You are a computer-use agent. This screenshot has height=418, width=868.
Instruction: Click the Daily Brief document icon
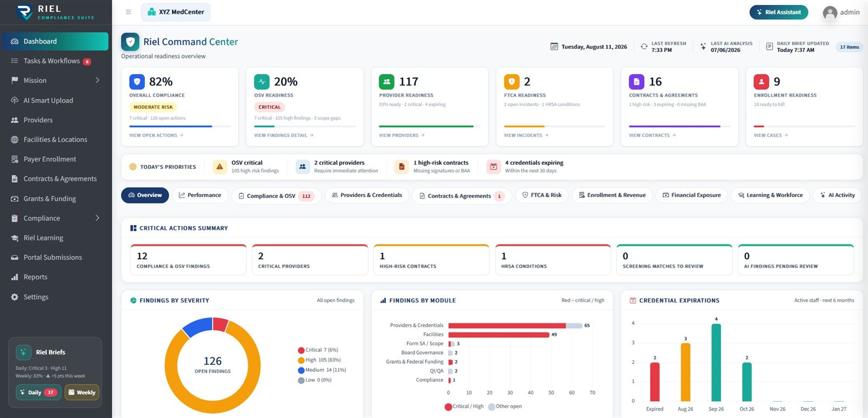[769, 47]
